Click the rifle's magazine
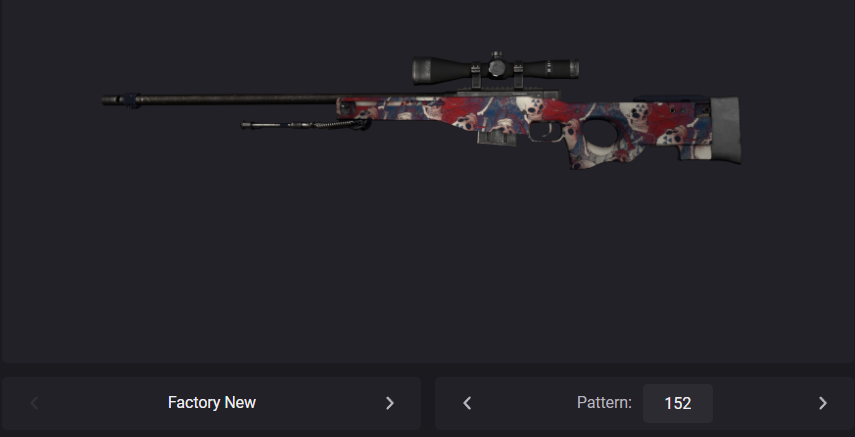This screenshot has width=855, height=437. point(496,137)
